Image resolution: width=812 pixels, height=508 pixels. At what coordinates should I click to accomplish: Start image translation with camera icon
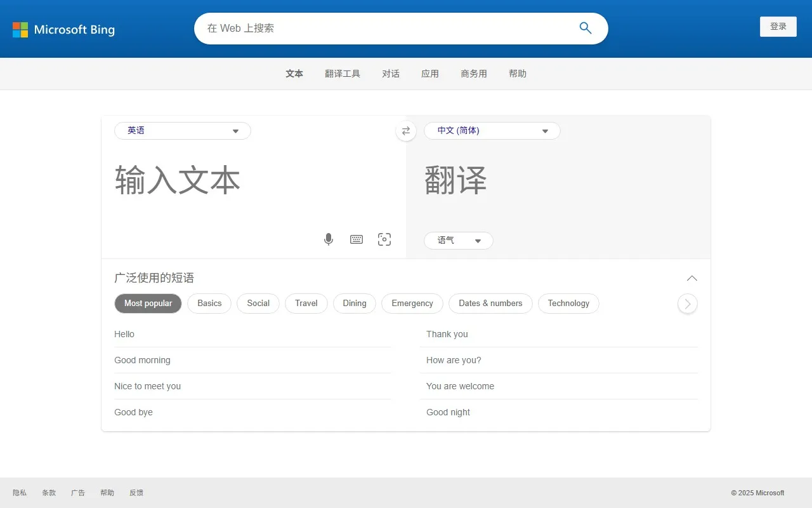tap(384, 239)
